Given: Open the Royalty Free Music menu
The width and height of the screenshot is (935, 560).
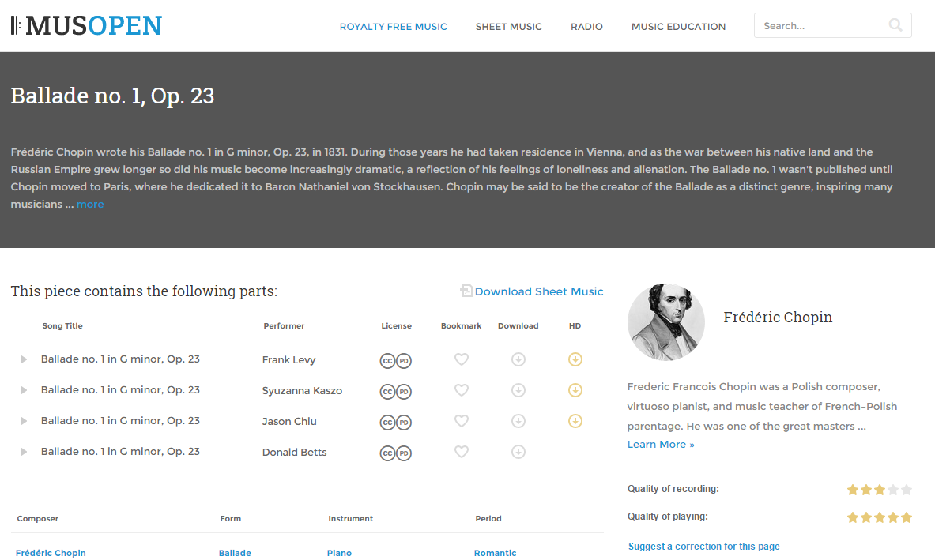Looking at the screenshot, I should click(393, 27).
